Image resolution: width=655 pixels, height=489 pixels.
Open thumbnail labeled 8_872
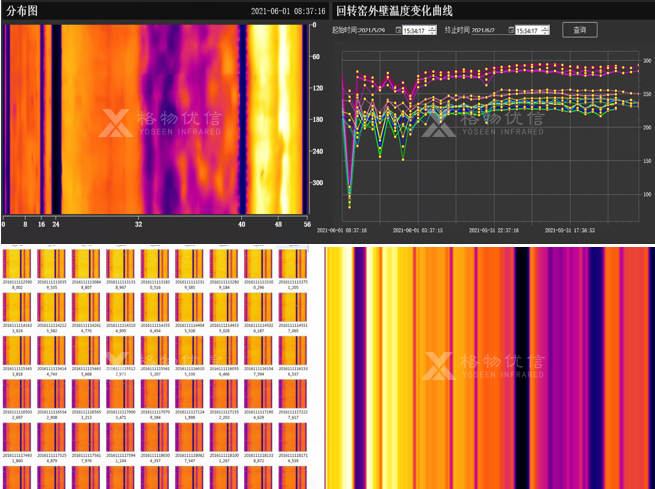(x=259, y=438)
